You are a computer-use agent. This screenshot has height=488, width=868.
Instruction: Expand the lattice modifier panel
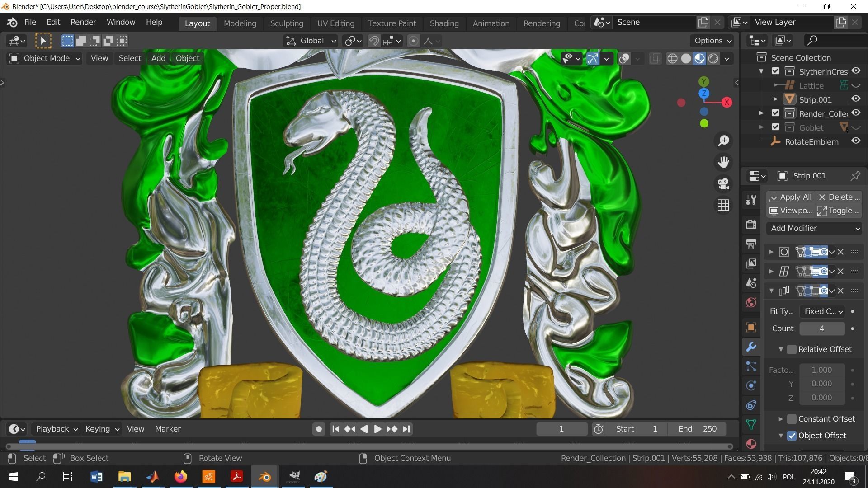coord(771,271)
